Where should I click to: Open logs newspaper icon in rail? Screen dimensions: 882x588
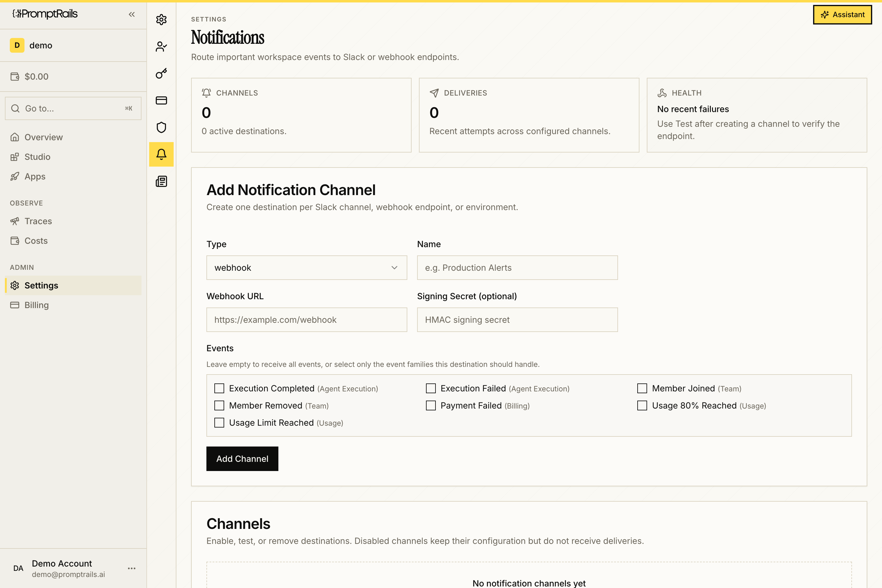click(x=161, y=182)
